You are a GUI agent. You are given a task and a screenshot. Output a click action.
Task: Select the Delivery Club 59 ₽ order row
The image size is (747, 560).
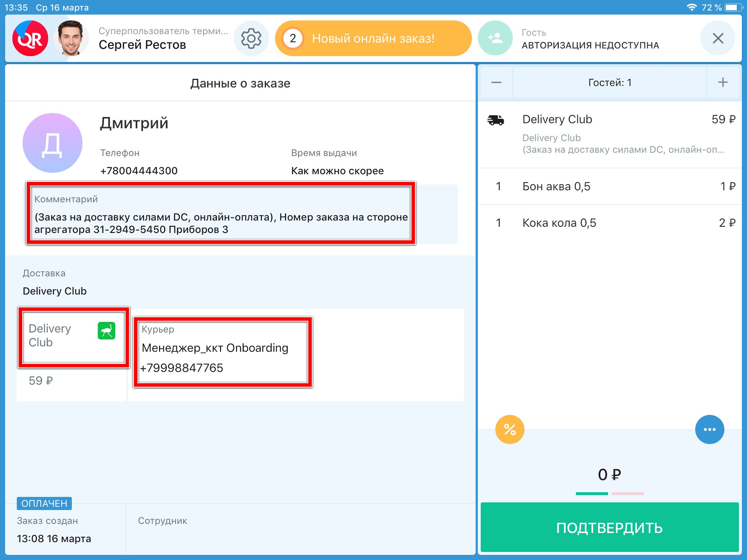coord(610,135)
